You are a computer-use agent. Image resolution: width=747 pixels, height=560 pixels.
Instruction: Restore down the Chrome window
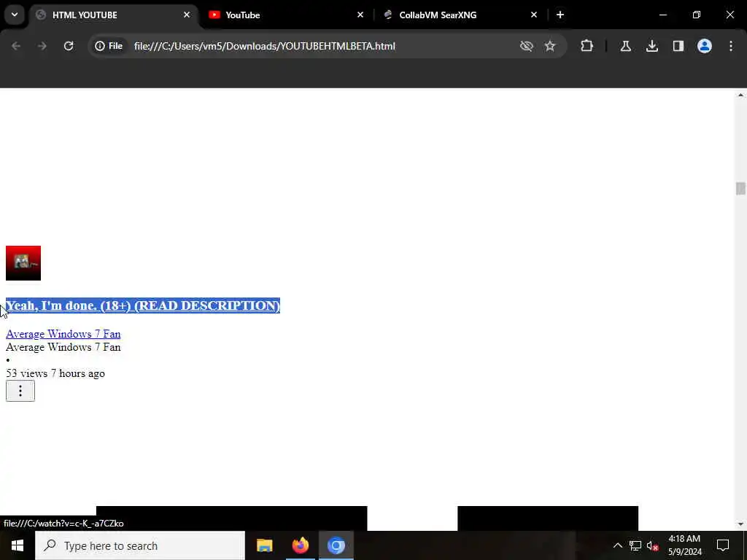click(x=697, y=15)
